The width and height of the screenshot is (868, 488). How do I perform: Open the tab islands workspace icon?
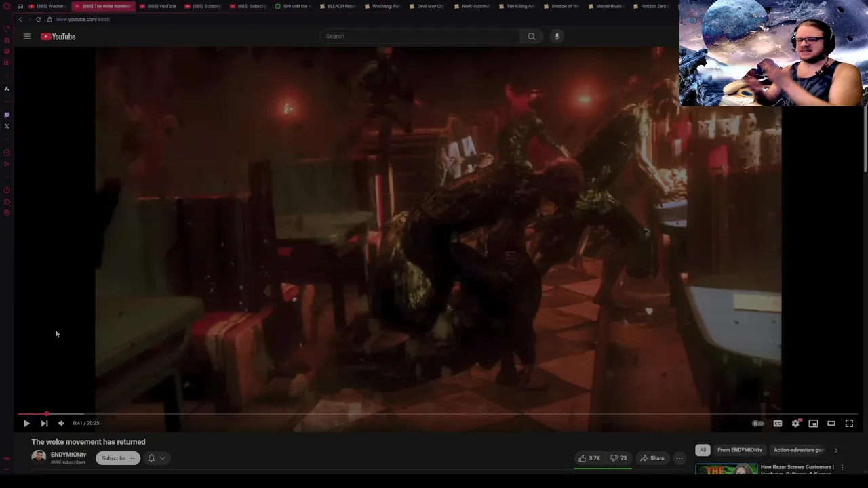[20, 6]
